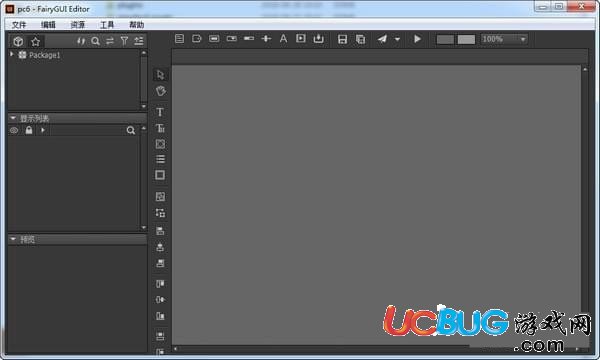Create a new font with the A icon
The width and height of the screenshot is (600, 360).
tap(283, 39)
